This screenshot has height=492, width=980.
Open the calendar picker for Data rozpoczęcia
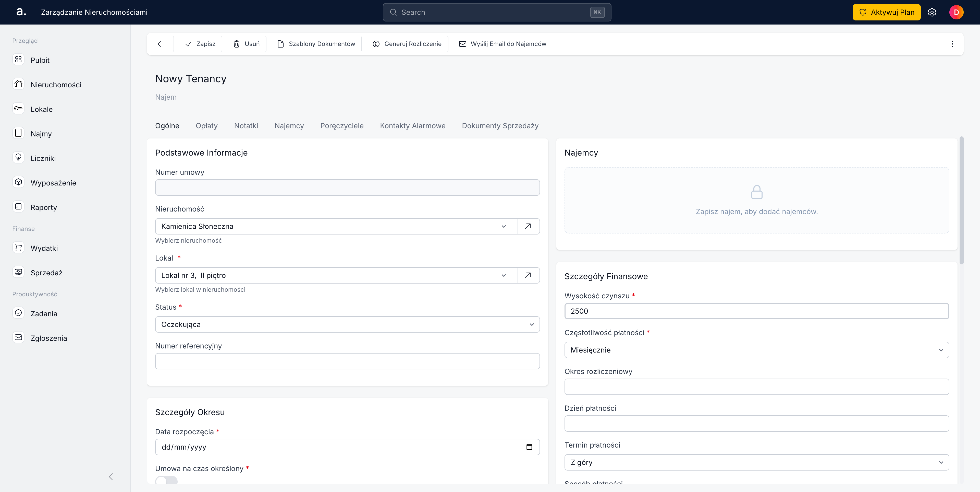coord(529,447)
